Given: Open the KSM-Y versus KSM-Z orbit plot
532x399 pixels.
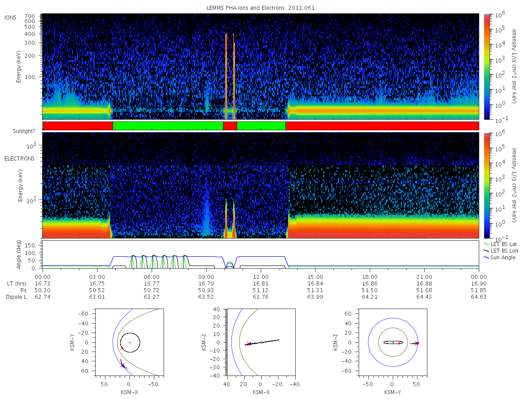Looking at the screenshot, I should click(392, 342).
